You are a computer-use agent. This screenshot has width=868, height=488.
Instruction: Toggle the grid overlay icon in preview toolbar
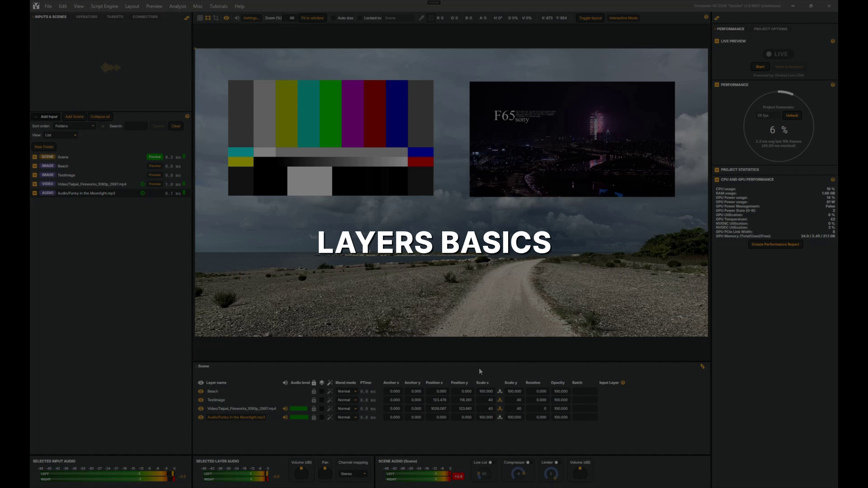(x=200, y=18)
